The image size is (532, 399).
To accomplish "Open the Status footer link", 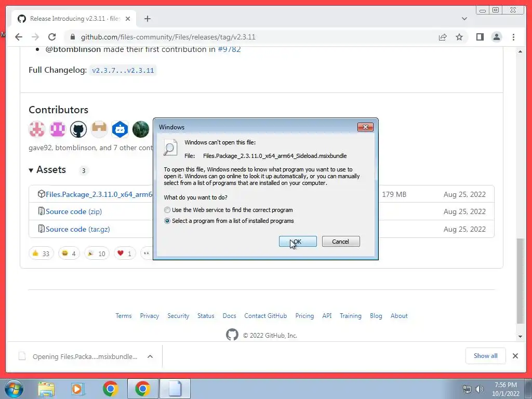I will click(x=206, y=316).
